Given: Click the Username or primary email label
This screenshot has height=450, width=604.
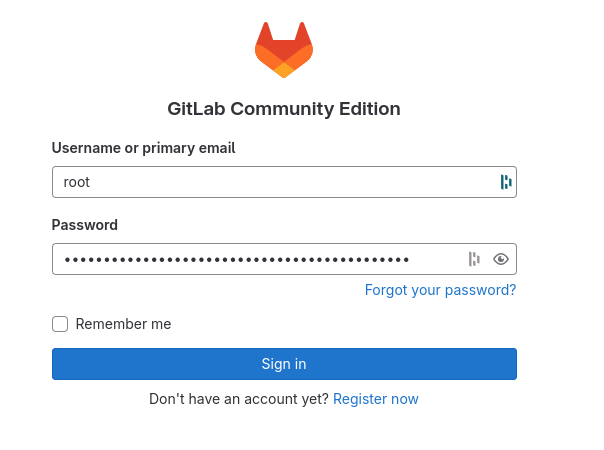Looking at the screenshot, I should (x=143, y=148).
